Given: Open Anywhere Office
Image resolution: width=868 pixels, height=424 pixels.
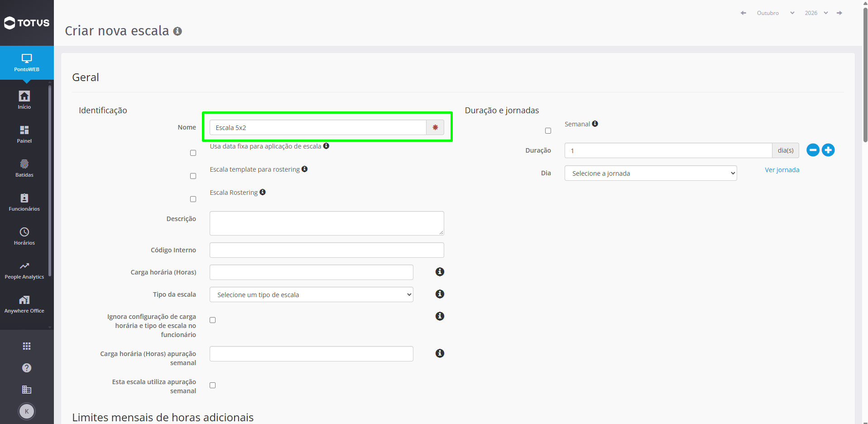Looking at the screenshot, I should tap(24, 304).
